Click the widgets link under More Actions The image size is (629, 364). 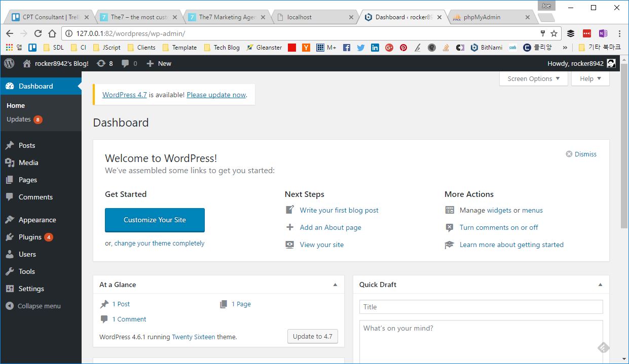click(x=499, y=210)
